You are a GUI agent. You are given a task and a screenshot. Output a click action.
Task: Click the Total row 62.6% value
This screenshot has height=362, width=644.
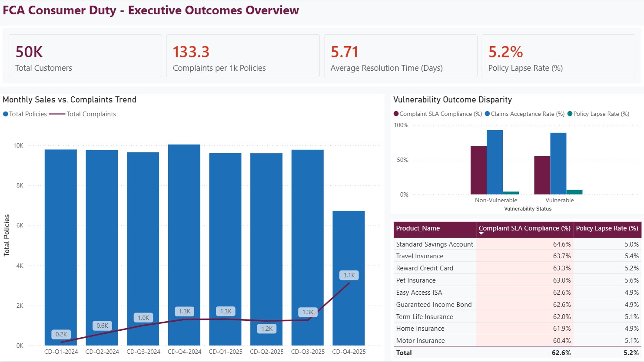tap(561, 353)
